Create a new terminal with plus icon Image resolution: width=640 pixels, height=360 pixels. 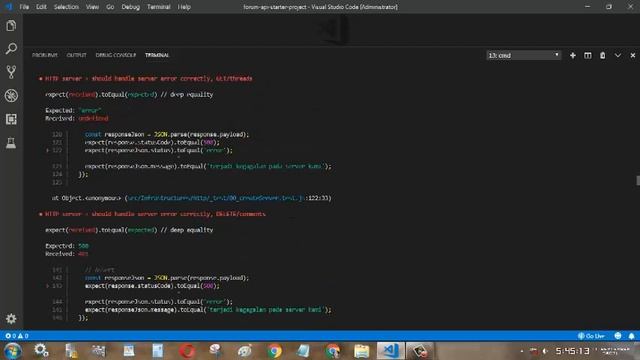pyautogui.click(x=573, y=55)
